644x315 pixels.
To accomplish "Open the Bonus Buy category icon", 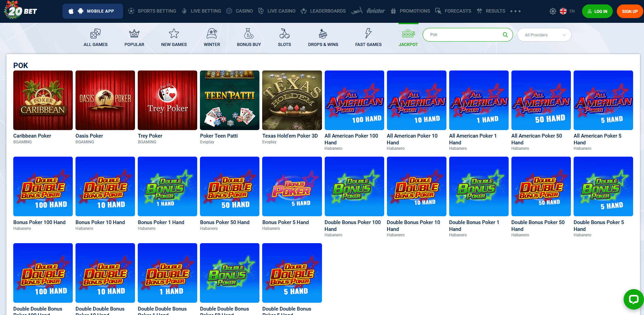I will point(249,33).
